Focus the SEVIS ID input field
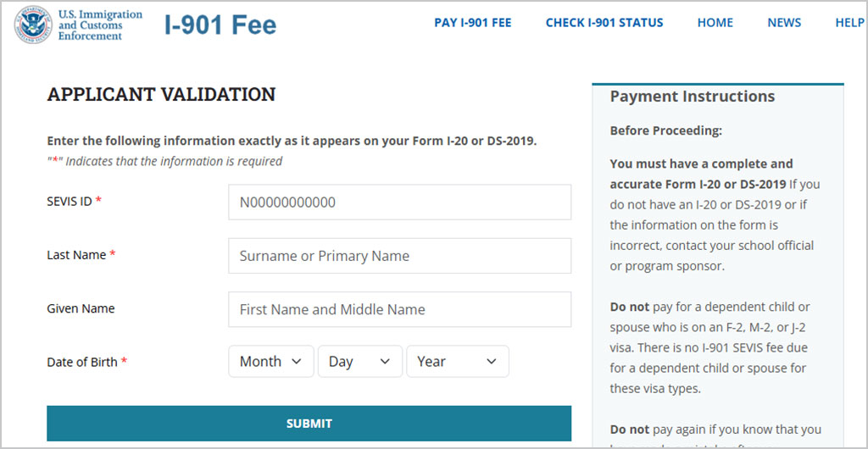This screenshot has width=868, height=449. coord(399,202)
